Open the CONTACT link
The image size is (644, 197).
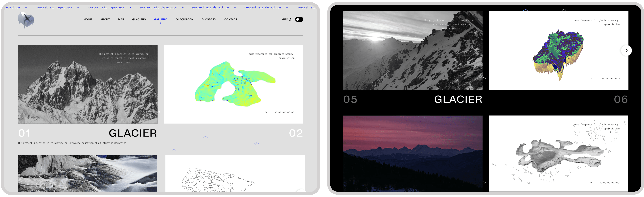231,19
